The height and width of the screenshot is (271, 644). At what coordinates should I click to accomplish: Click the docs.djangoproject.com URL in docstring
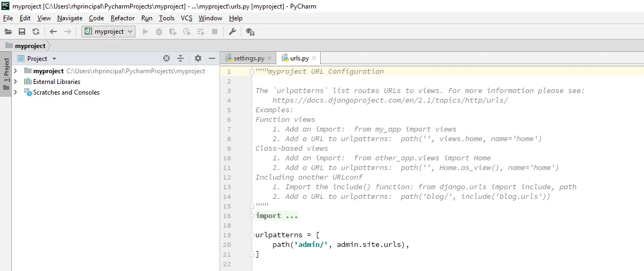tap(390, 100)
